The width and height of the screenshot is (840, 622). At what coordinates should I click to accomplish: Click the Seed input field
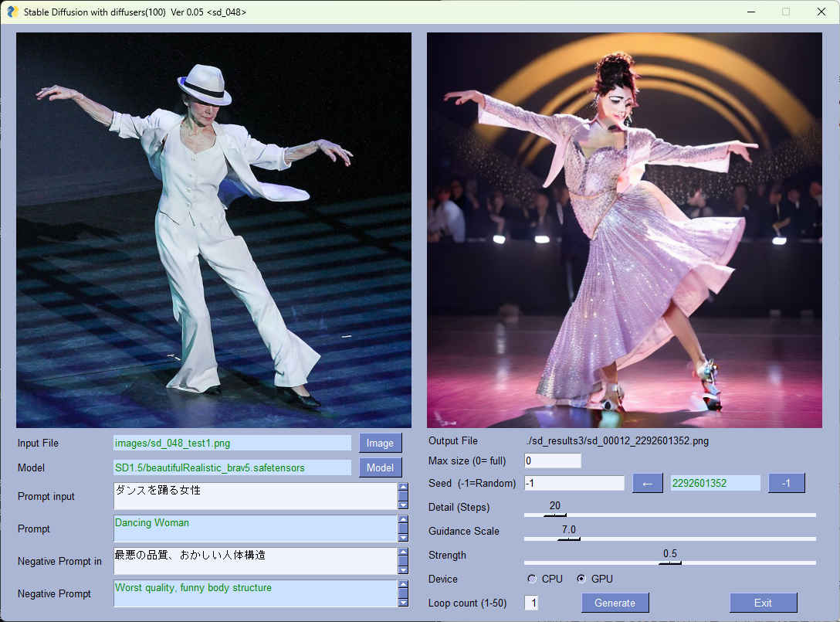pyautogui.click(x=574, y=483)
